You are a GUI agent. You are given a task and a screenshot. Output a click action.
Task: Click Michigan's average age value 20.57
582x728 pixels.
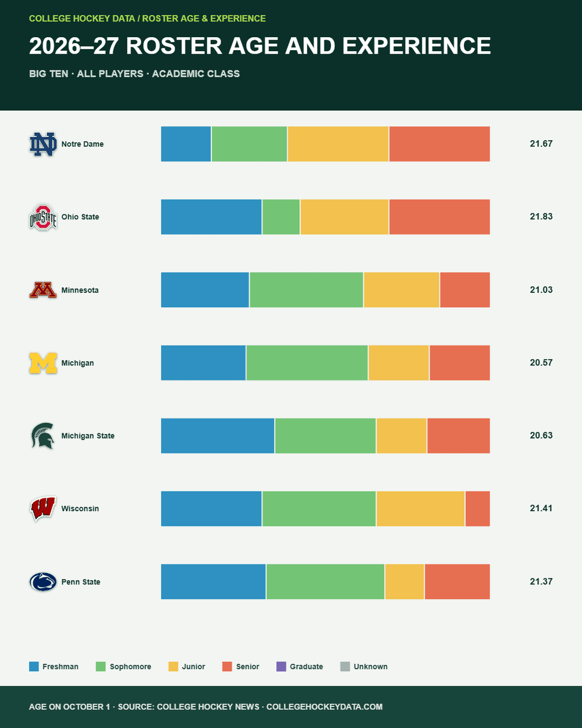[541, 362]
